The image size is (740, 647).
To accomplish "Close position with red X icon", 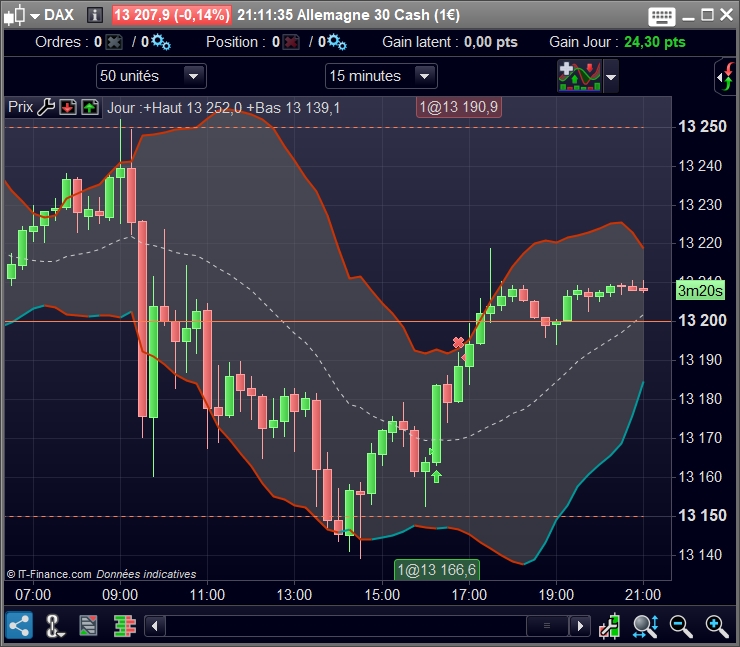I will pos(291,42).
